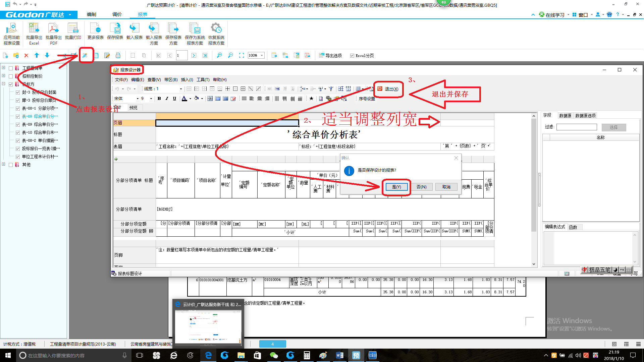This screenshot has height=362, width=644.
Task: Click the blue move-up arrow icon
Action: (x=37, y=55)
